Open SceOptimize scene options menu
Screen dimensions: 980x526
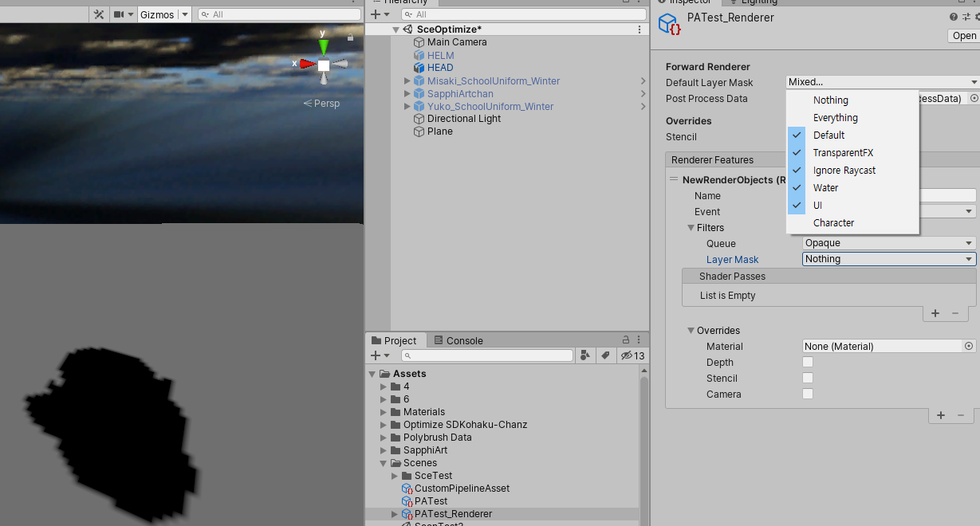pyautogui.click(x=640, y=29)
